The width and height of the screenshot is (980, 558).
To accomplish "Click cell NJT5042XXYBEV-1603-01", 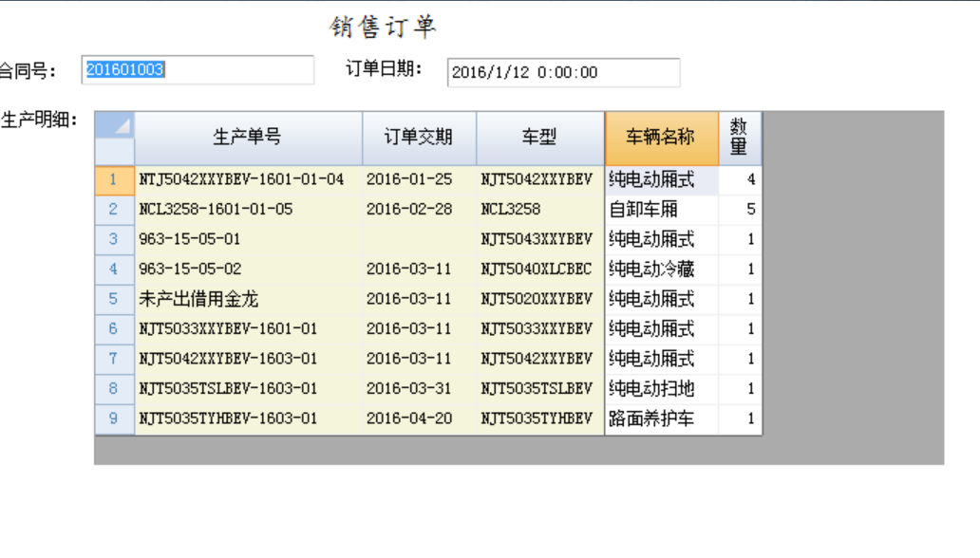I will pyautogui.click(x=248, y=360).
